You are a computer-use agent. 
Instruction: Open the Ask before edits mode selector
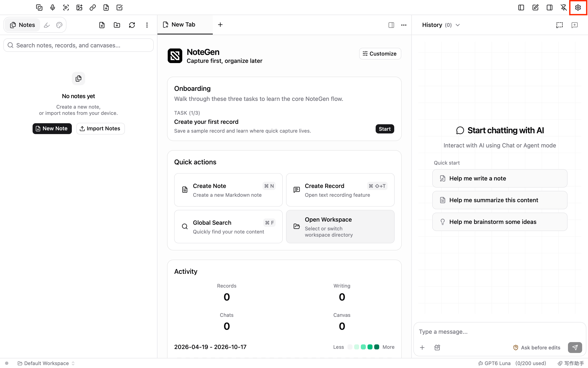point(536,348)
